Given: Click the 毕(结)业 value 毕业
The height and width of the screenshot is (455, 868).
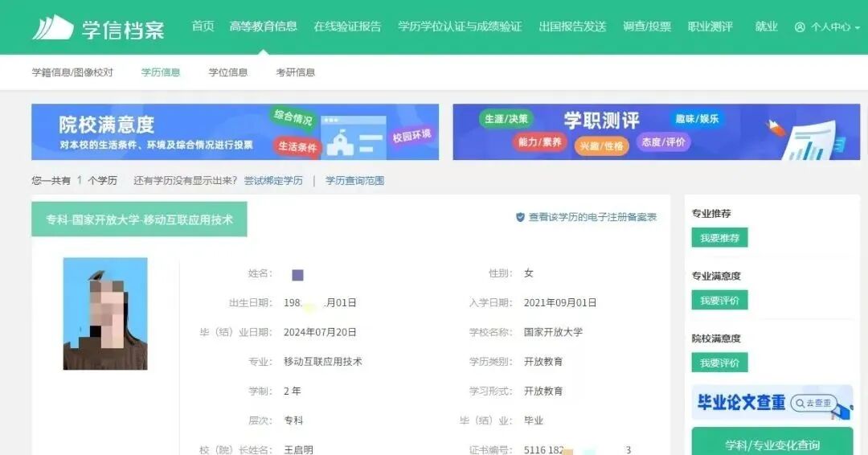Looking at the screenshot, I should coord(534,420).
